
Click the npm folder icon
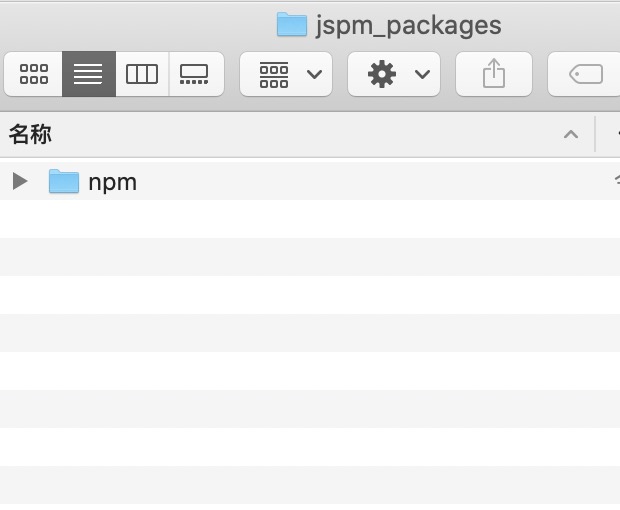click(64, 181)
